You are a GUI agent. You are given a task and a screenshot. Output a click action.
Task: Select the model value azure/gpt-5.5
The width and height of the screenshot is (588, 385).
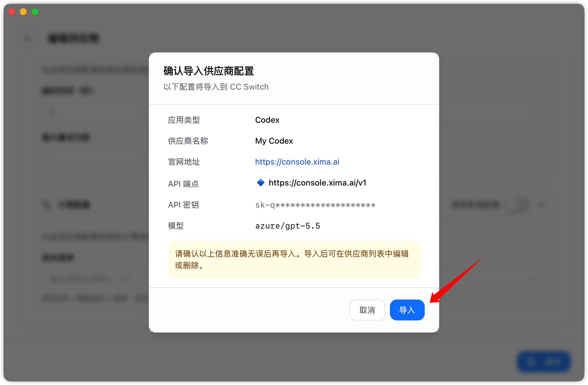[288, 226]
